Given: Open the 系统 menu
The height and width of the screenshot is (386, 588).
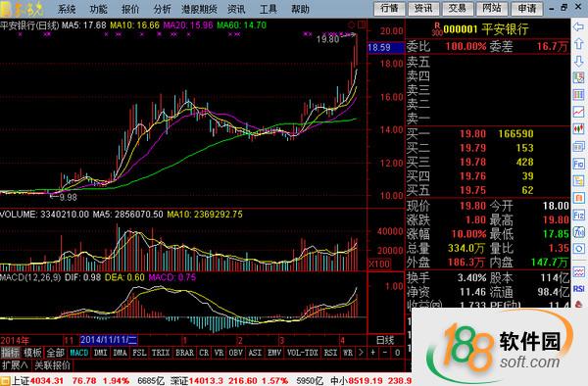Looking at the screenshot, I should [67, 9].
